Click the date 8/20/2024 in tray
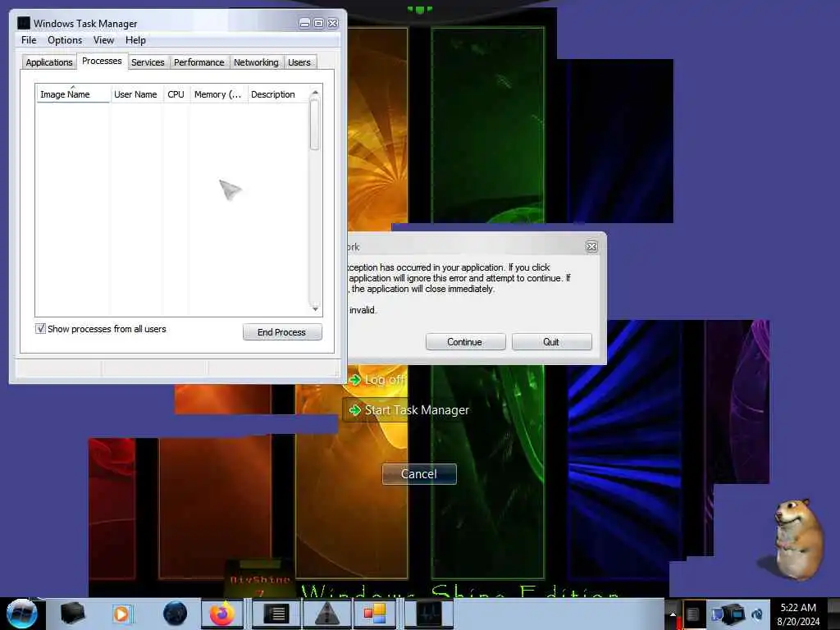Image resolution: width=840 pixels, height=630 pixels. tap(798, 622)
